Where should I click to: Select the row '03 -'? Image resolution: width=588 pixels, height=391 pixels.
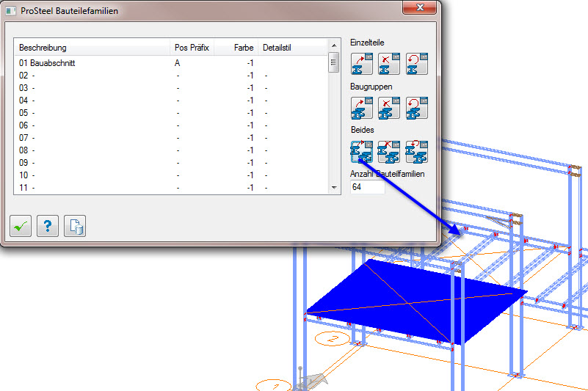tap(170, 88)
